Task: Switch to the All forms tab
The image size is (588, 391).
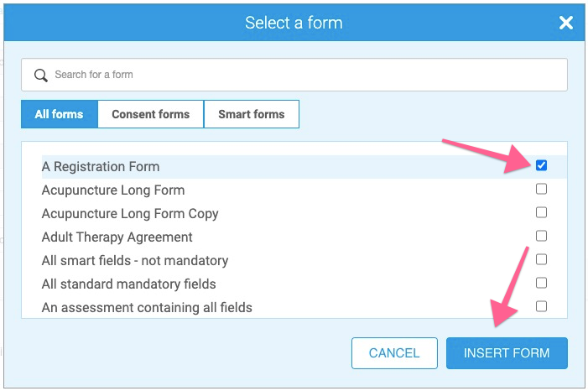Action: (59, 114)
